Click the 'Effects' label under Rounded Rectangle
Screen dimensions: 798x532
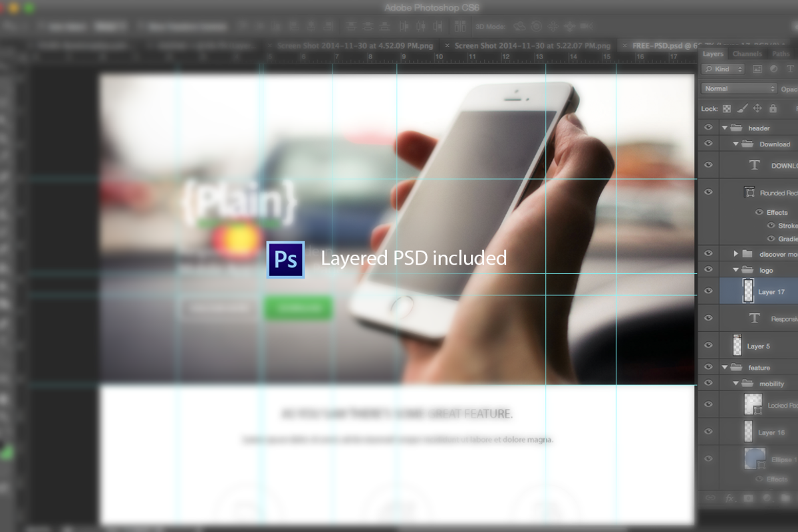pyautogui.click(x=777, y=212)
